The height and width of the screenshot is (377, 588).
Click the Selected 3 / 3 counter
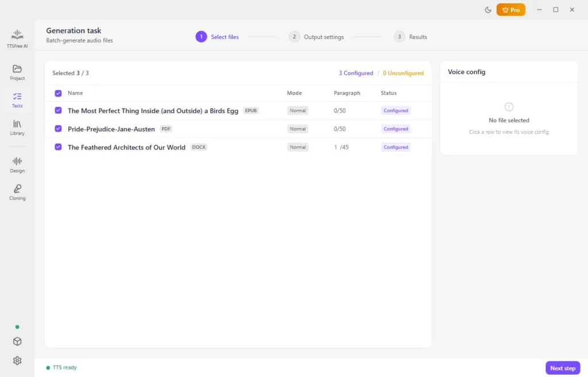(x=71, y=73)
